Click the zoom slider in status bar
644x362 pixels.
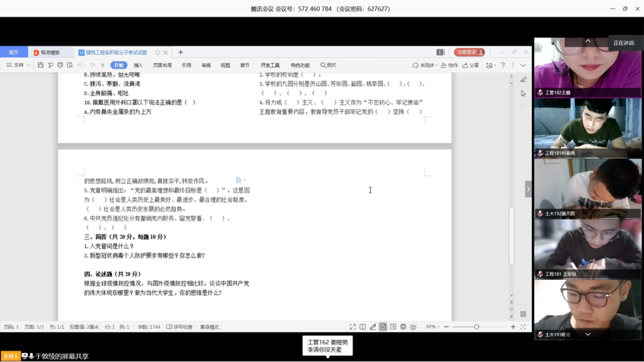477,327
